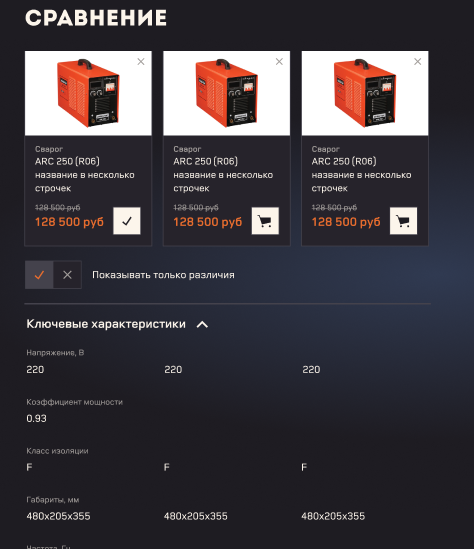Click the Показывать только различия label
The image size is (474, 549).
pos(163,275)
